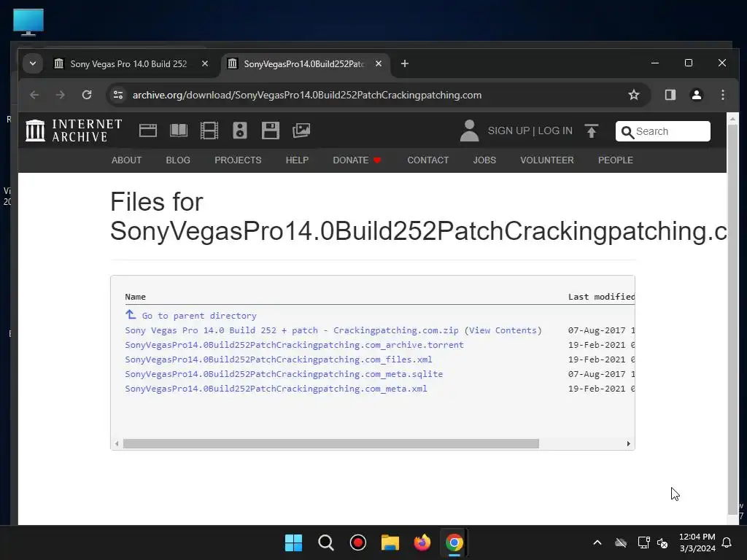This screenshot has height=560, width=747.
Task: Click Chrome icon in taskbar
Action: coord(454,542)
